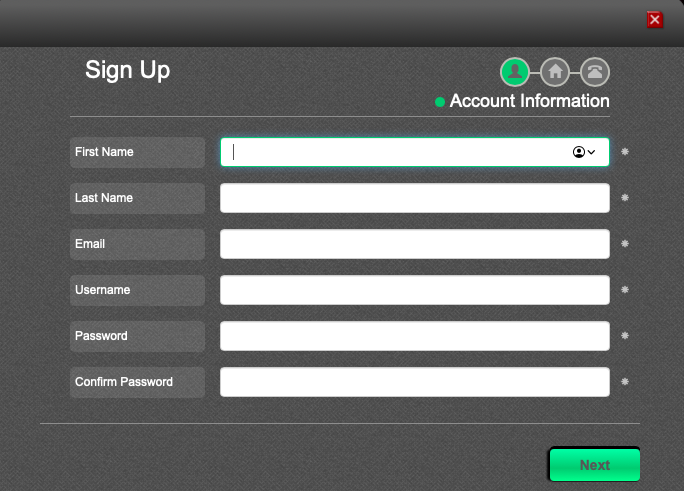
Task: Click the green Next button
Action: pyautogui.click(x=595, y=465)
